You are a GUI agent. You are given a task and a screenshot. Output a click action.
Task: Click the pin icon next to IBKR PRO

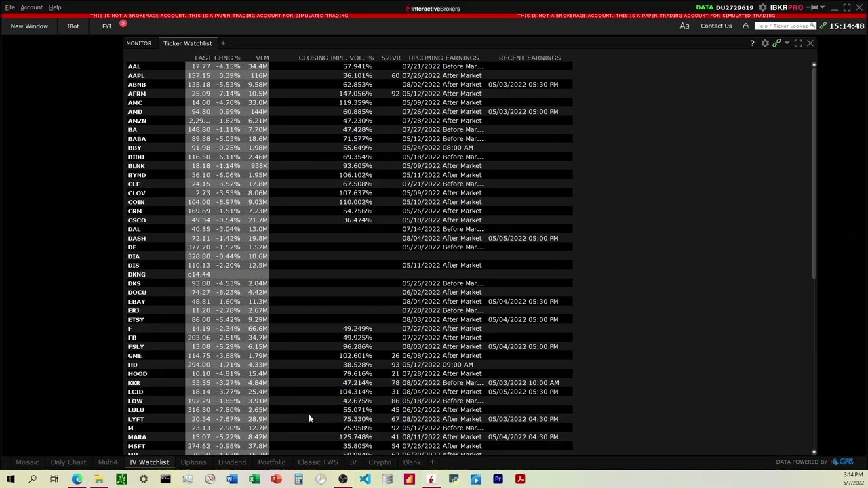pos(813,7)
